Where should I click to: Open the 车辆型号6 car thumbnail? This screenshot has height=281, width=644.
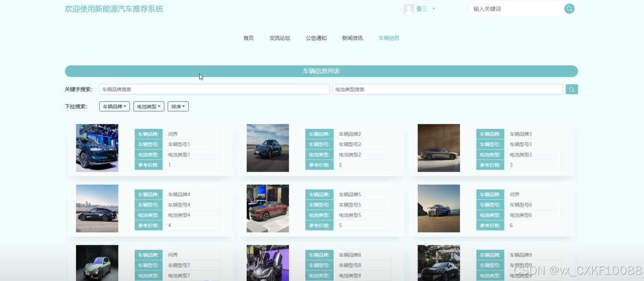tap(439, 208)
